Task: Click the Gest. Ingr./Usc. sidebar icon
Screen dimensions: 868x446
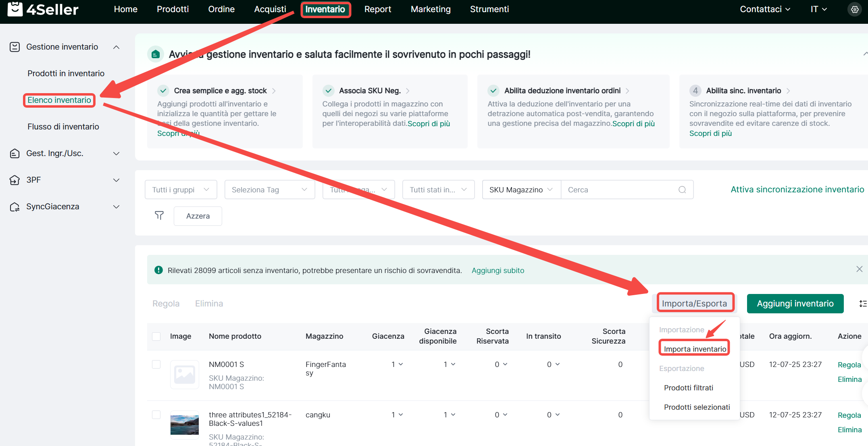Action: point(15,153)
